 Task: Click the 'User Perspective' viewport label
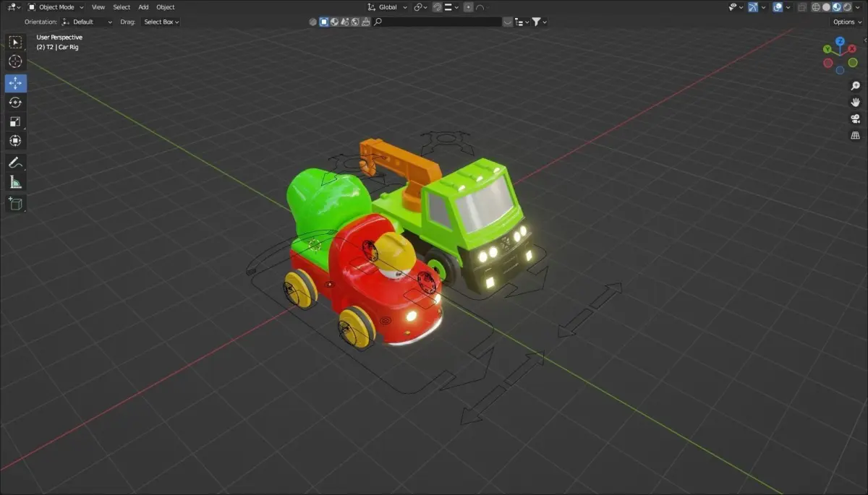click(59, 37)
